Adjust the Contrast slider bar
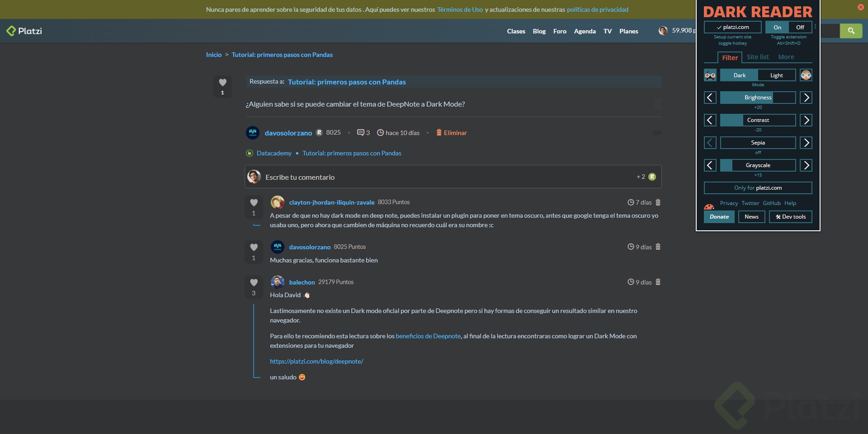This screenshot has width=868, height=434. (x=758, y=120)
